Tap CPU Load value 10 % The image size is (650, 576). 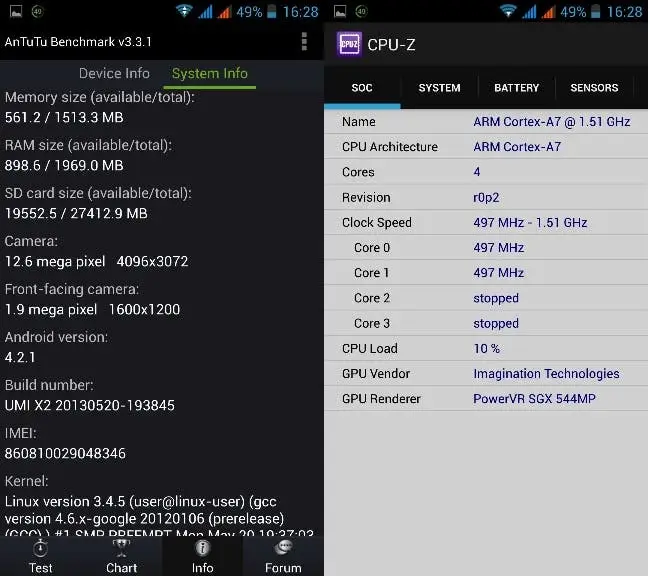point(487,348)
